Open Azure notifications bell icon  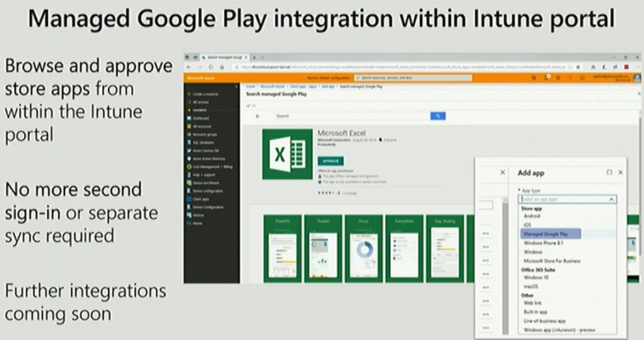click(x=547, y=77)
